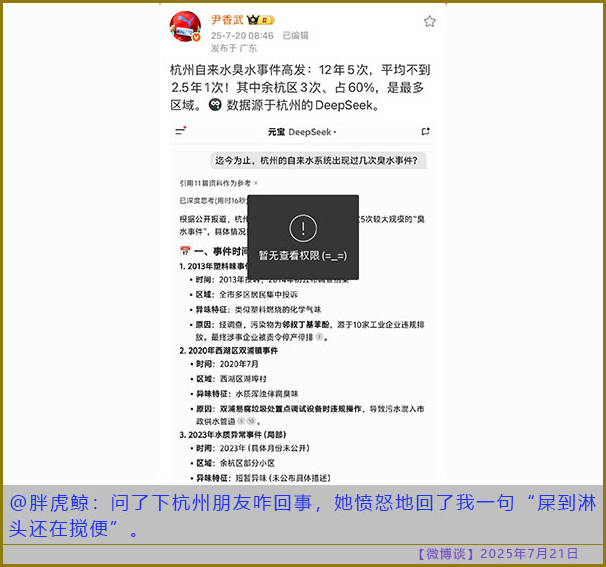Open 尹香武's profile avatar
The image size is (606, 567).
click(185, 27)
